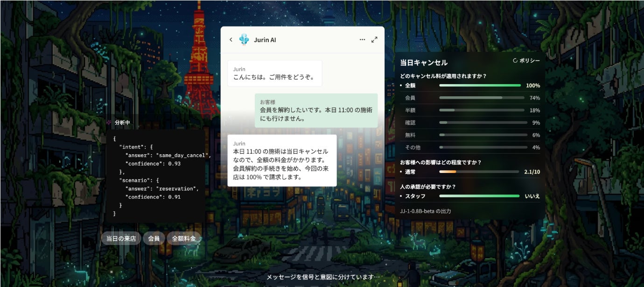Click the "reservation" value in JSON
The height and width of the screenshot is (287, 644).
pyautogui.click(x=178, y=188)
